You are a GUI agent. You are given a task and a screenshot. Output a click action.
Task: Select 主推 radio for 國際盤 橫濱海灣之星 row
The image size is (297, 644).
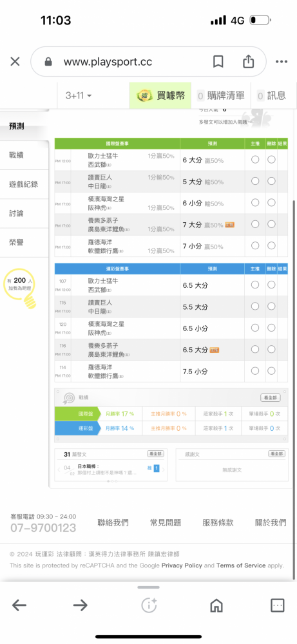[x=255, y=202]
